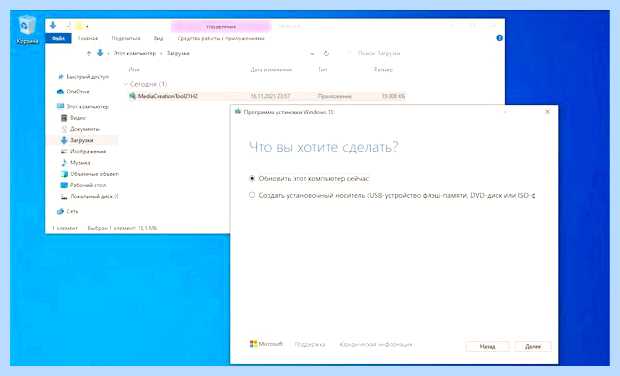Switch to the Главная ribbon tab
Screen dimensions: 620x376
tap(88, 38)
